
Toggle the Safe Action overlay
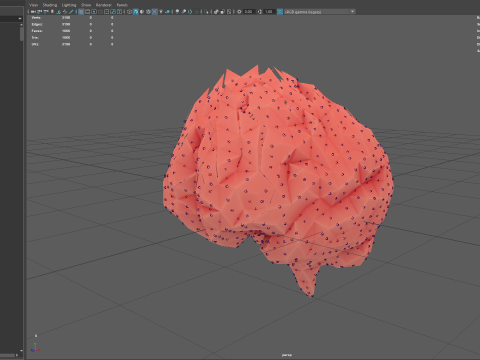tap(113, 12)
